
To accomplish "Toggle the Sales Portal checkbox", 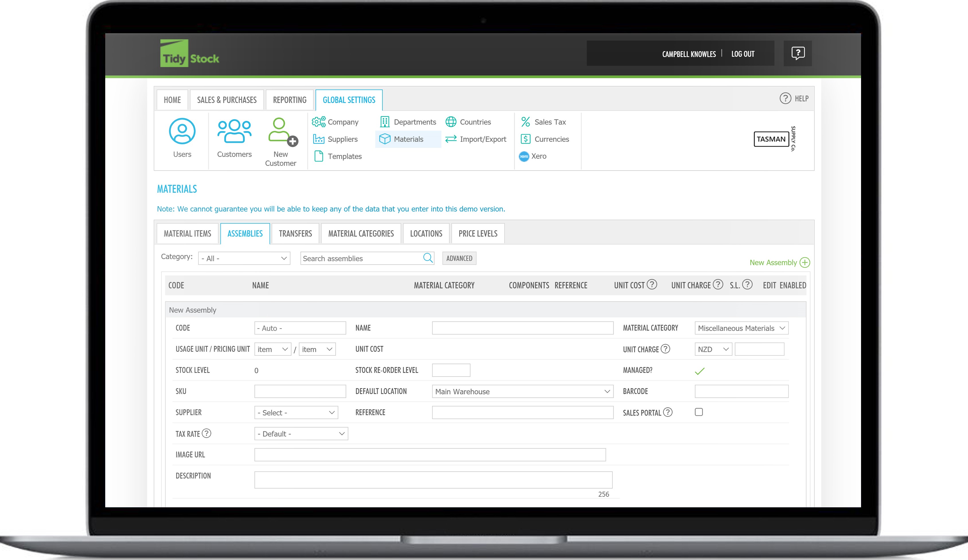I will tap(699, 412).
